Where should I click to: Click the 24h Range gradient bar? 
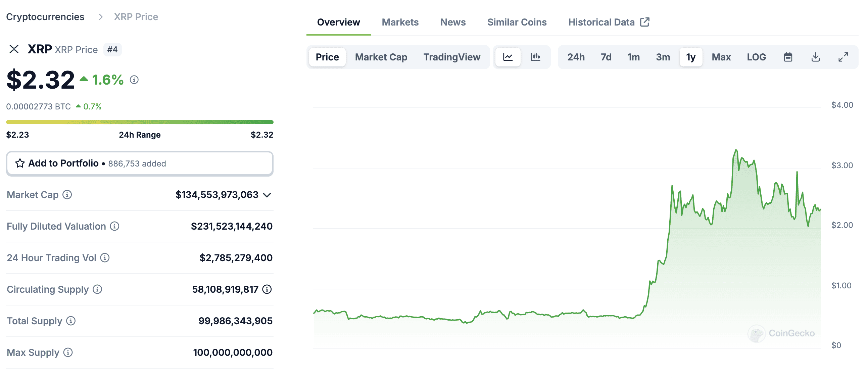click(139, 122)
